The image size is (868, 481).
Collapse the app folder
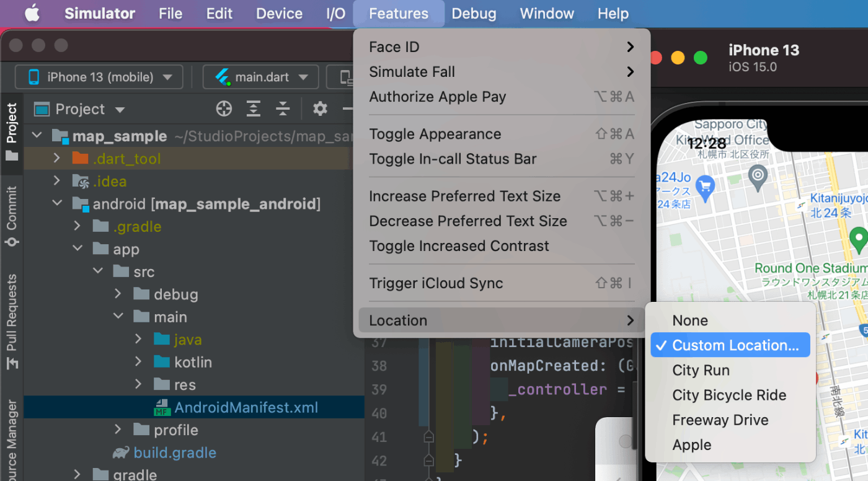tap(77, 249)
